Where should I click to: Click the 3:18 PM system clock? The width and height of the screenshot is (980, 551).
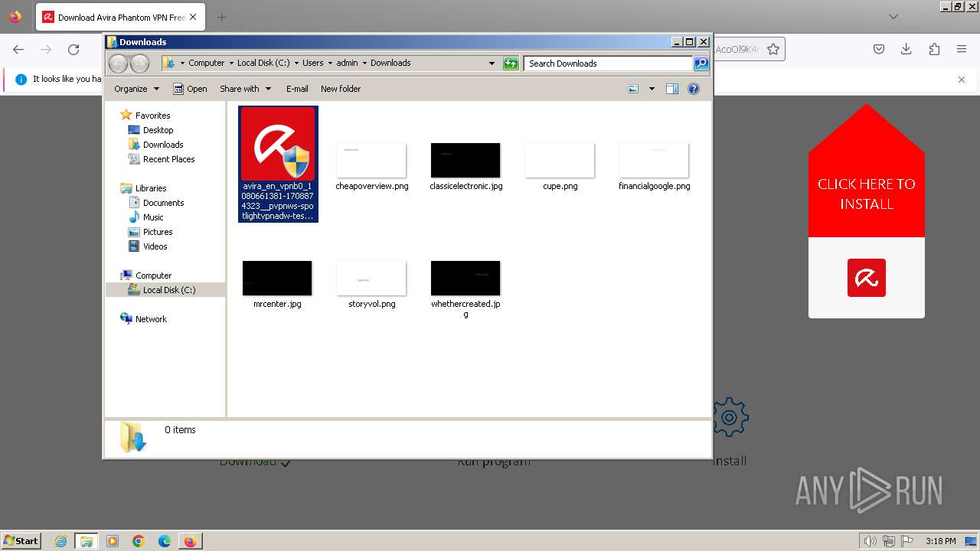click(x=940, y=541)
